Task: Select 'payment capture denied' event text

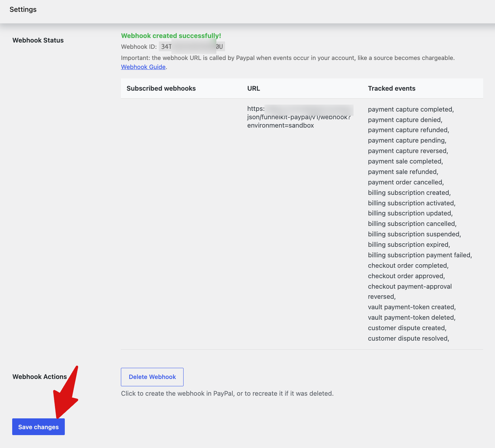Action: click(x=405, y=119)
